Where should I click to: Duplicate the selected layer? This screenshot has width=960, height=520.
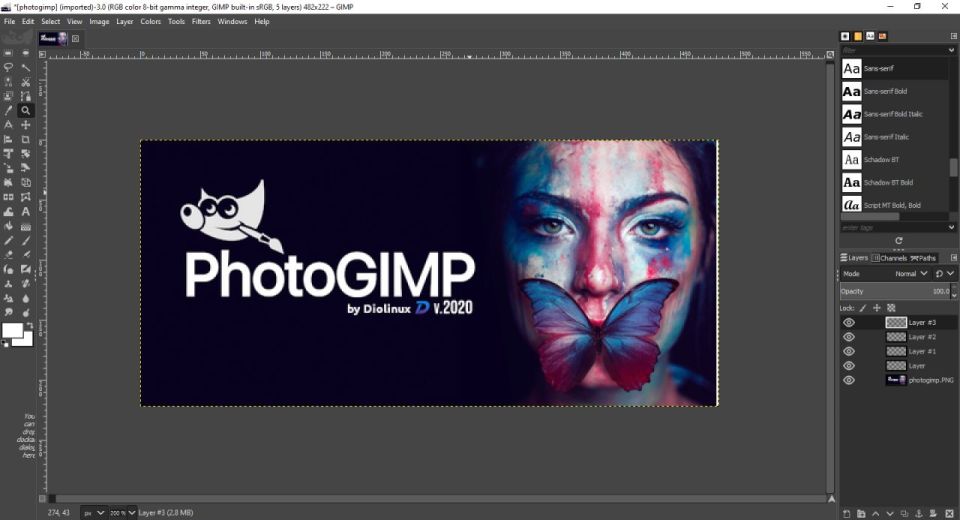904,513
